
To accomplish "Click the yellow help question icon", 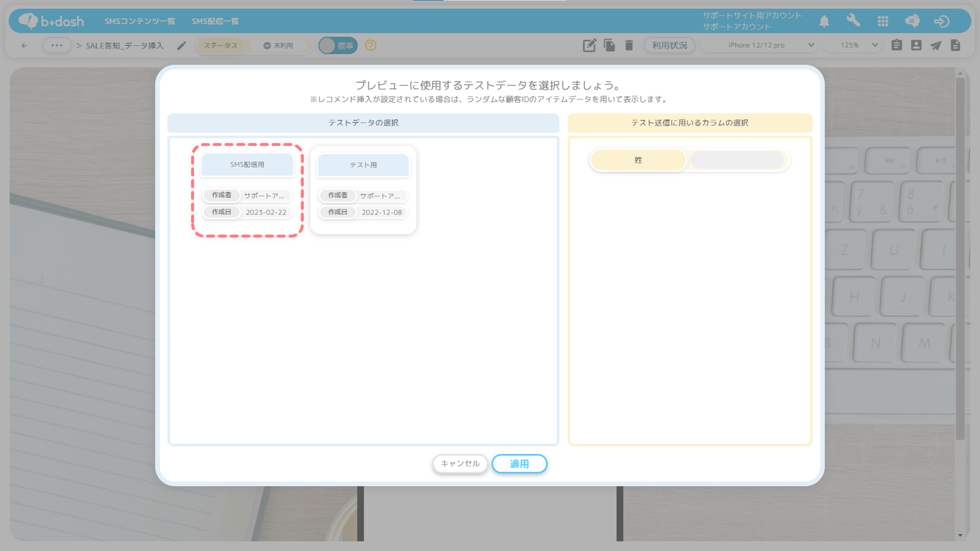I will [371, 46].
